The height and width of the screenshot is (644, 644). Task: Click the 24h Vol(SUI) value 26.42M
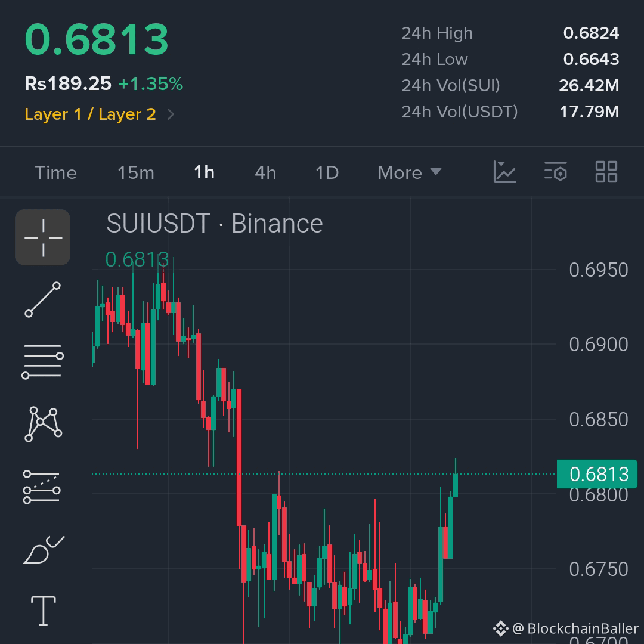(589, 85)
